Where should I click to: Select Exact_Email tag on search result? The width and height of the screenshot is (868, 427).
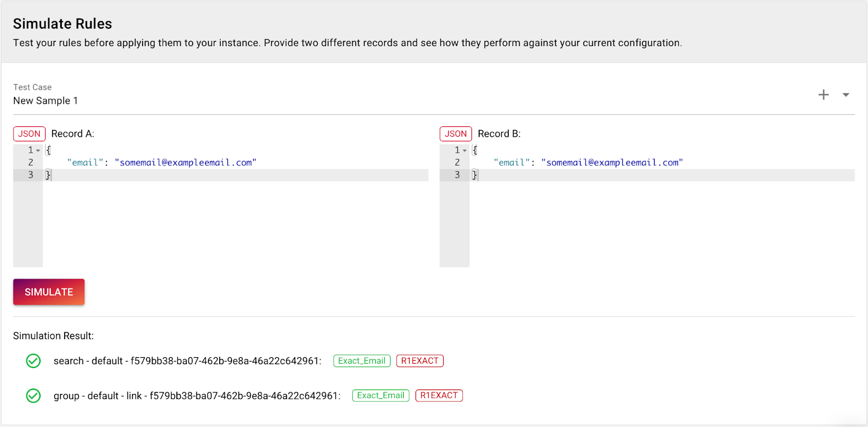pyautogui.click(x=362, y=361)
